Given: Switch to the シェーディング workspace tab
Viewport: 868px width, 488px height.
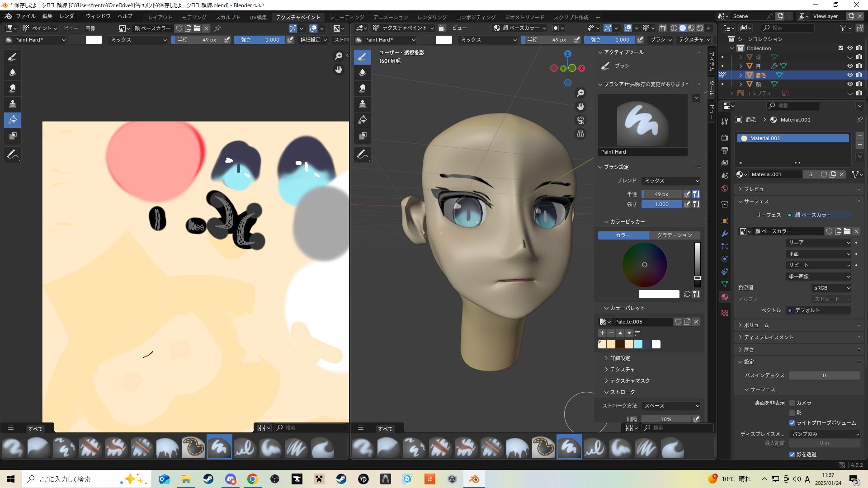Looking at the screenshot, I should 346,17.
